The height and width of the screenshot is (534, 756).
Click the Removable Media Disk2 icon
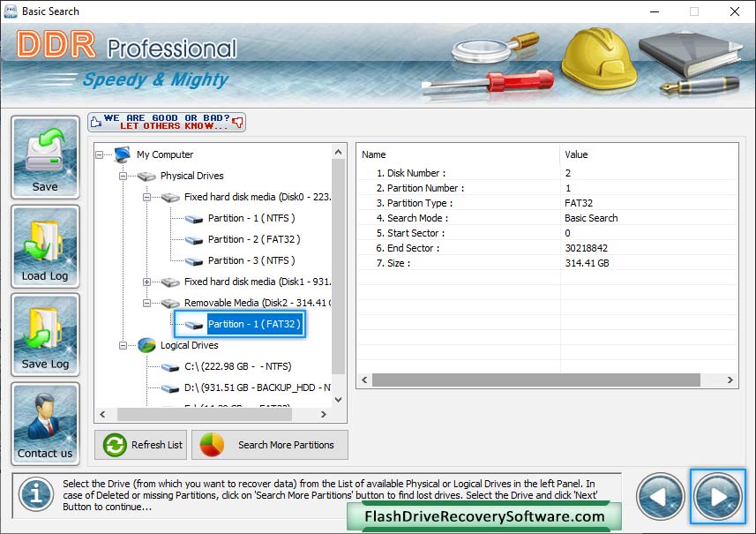point(170,304)
